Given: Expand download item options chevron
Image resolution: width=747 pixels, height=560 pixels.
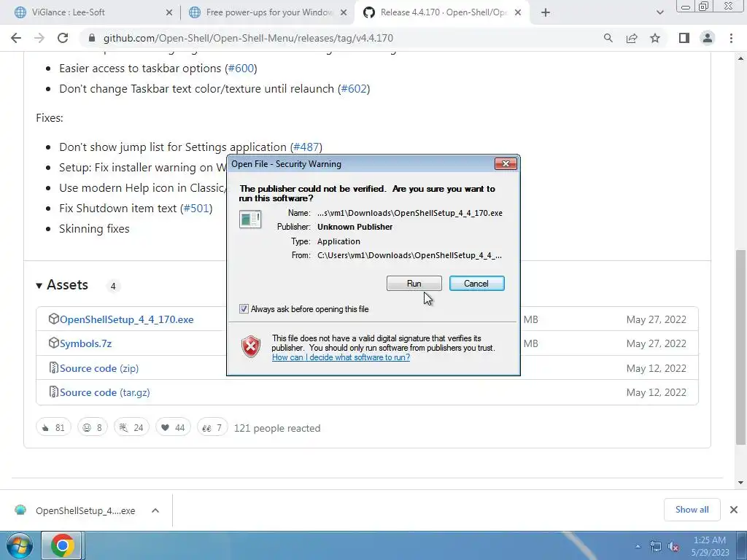Looking at the screenshot, I should click(155, 510).
